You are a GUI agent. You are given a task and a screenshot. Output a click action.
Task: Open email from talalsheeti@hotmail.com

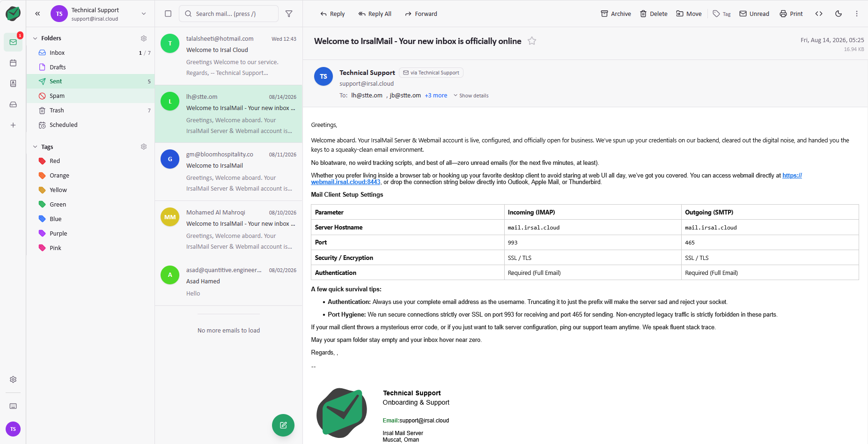point(228,56)
